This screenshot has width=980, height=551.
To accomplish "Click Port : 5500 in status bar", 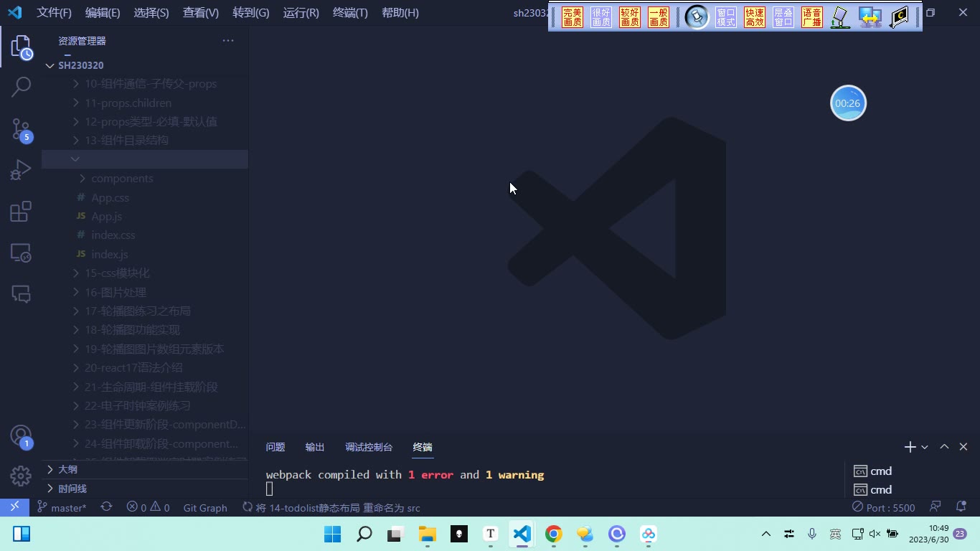I will [884, 507].
